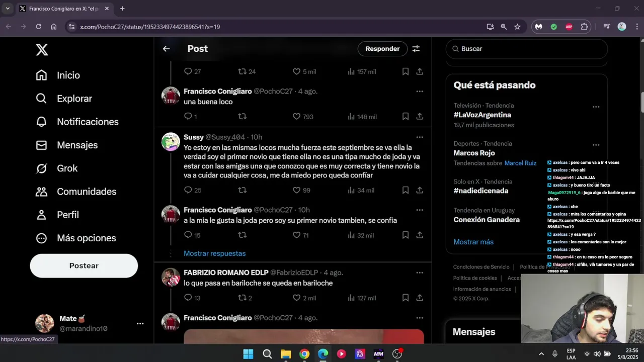Like FABRIZIO ROMANO EDLP's reply
Screen dimensions: 644x362
pos(304,298)
